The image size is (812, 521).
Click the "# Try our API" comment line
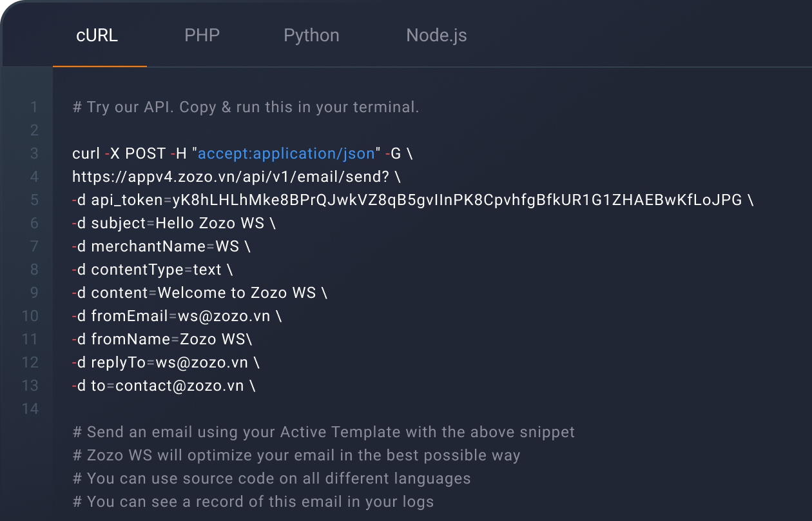246,107
